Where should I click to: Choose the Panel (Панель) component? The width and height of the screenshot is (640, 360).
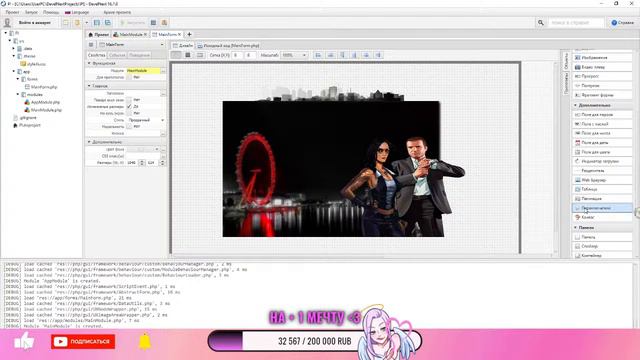(x=602, y=237)
